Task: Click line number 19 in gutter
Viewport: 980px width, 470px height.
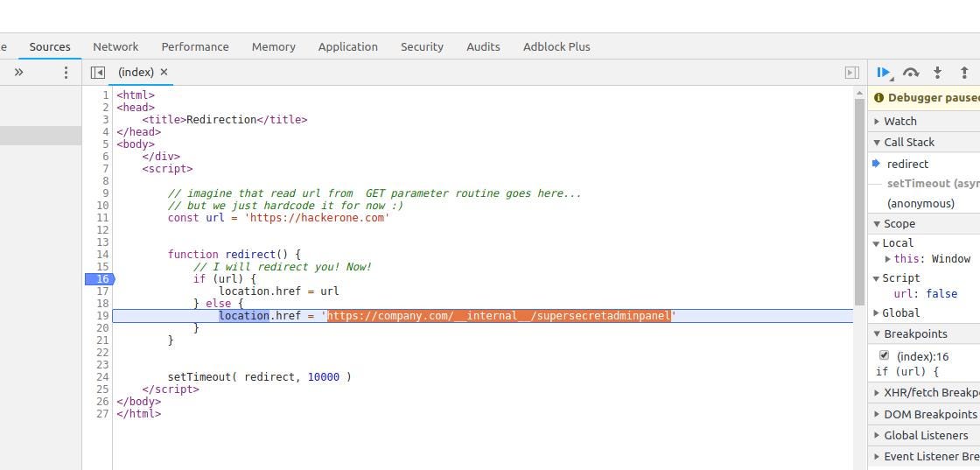Action: tap(102, 316)
